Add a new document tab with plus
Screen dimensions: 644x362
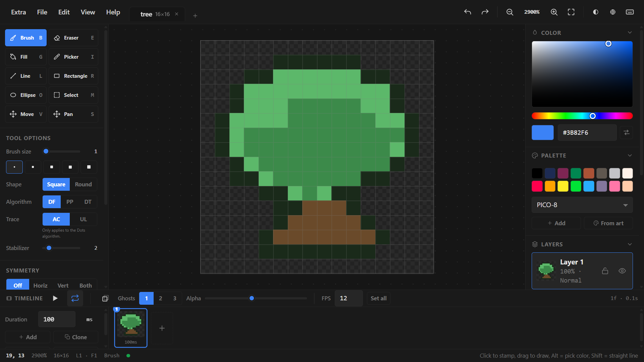[195, 15]
